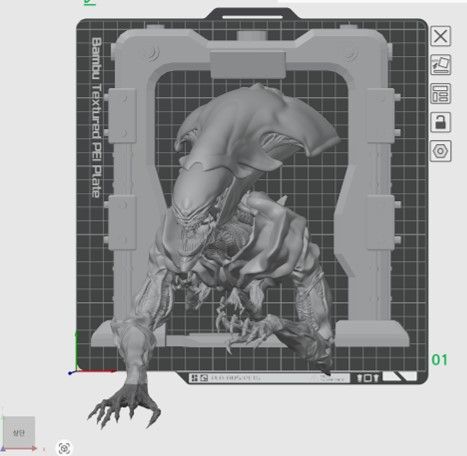Remove plate 01 with the X icon

point(440,36)
